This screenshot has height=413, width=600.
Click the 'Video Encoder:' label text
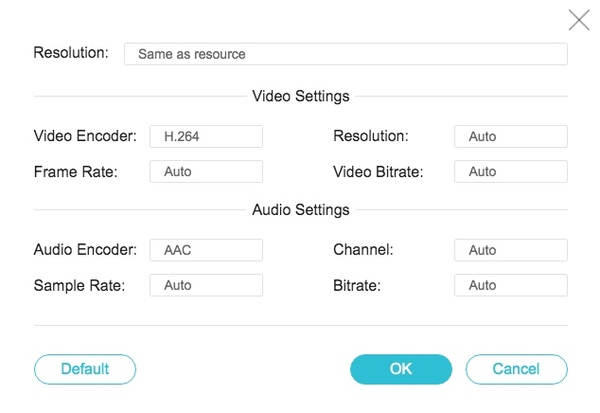pos(83,136)
